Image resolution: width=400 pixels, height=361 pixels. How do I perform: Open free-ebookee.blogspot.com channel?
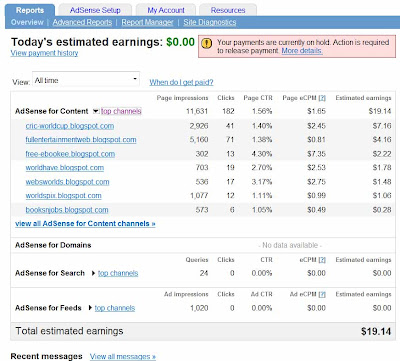point(70,154)
